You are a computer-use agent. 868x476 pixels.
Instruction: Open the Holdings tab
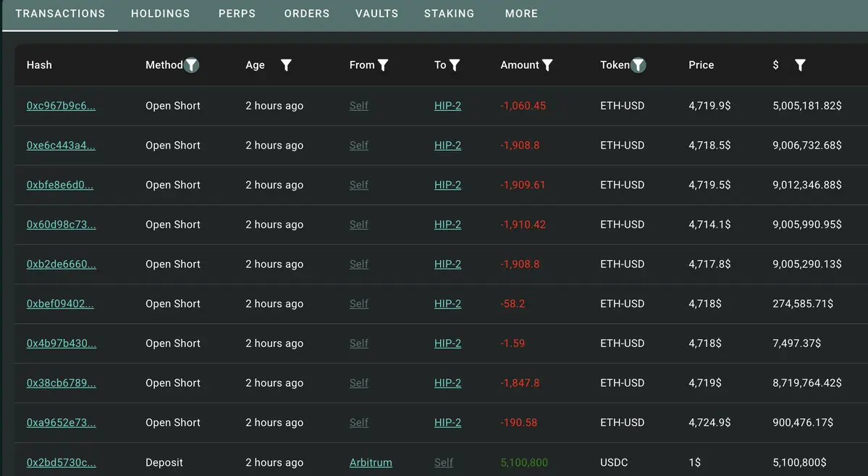[161, 13]
